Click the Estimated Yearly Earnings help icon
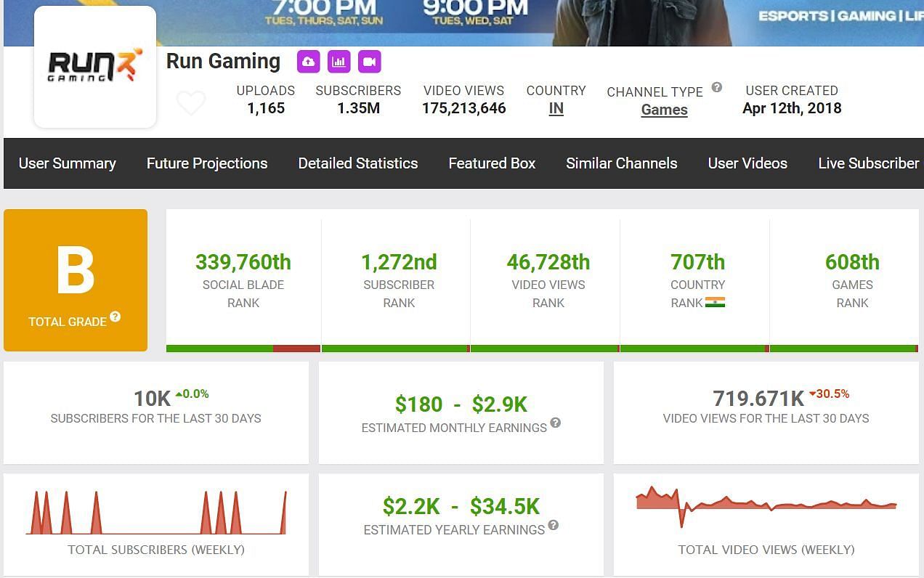The height and width of the screenshot is (578, 924). click(x=554, y=525)
